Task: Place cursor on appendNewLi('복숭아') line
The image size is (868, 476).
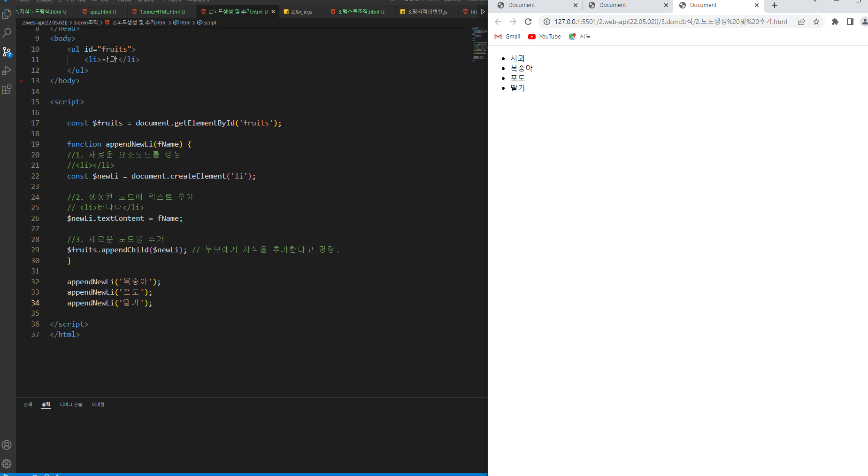Action: click(x=114, y=282)
